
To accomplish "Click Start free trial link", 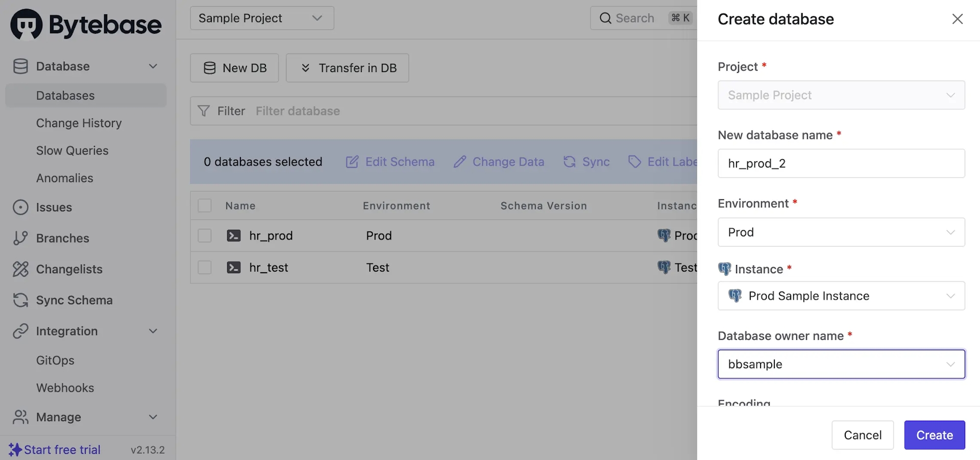I will tap(62, 450).
